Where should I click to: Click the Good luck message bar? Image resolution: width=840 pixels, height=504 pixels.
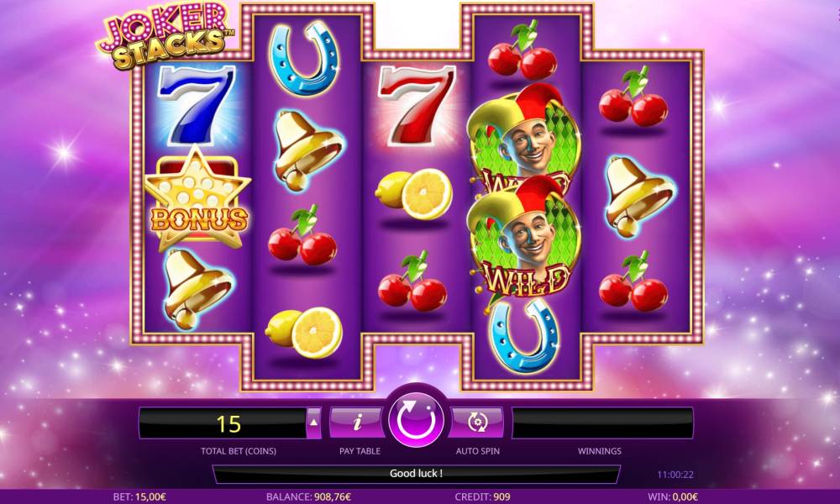pyautogui.click(x=417, y=474)
